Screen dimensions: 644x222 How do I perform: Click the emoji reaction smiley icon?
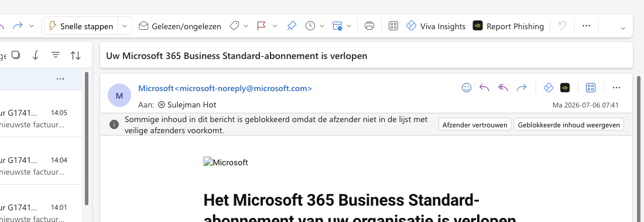pyautogui.click(x=467, y=88)
